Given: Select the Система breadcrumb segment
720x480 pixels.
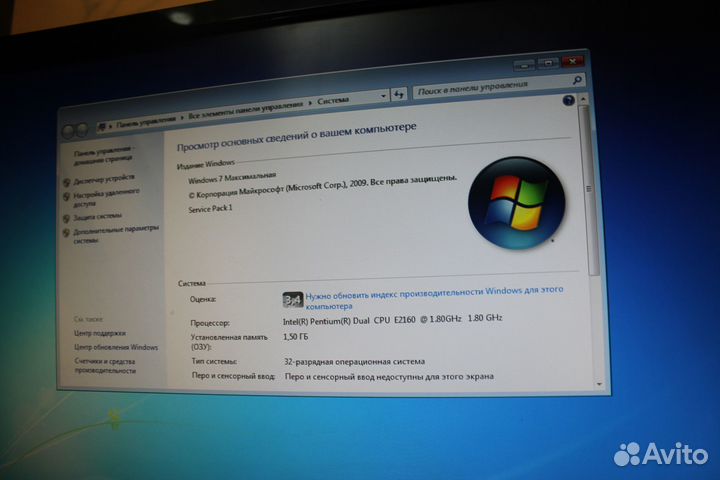Looking at the screenshot, I should (x=333, y=100).
